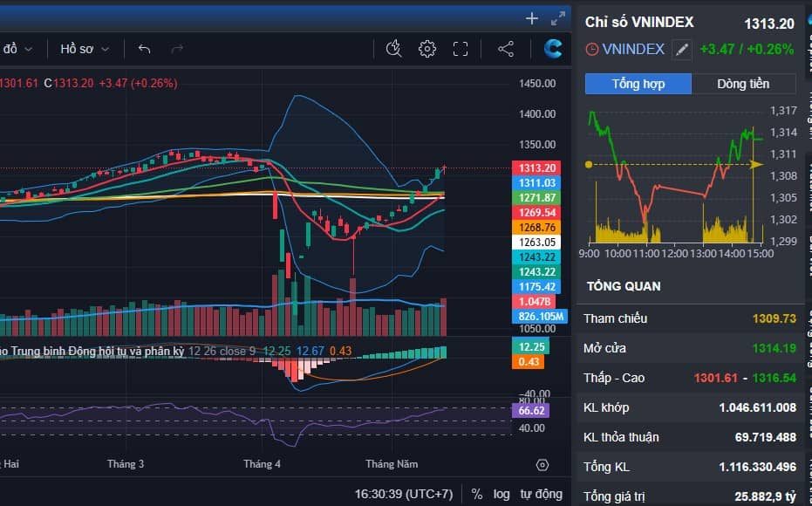Image resolution: width=812 pixels, height=506 pixels.
Task: Click the Tham chiếu value 1309.73
Action: point(774,318)
